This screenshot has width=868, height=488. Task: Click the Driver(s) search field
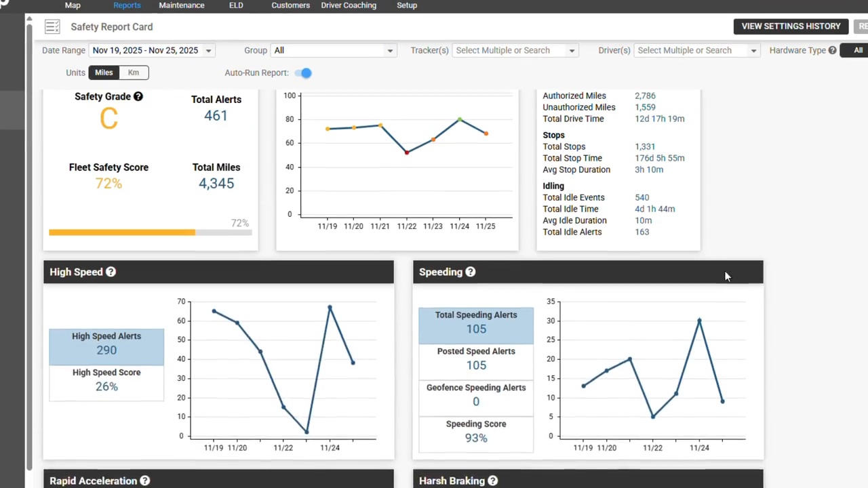696,50
